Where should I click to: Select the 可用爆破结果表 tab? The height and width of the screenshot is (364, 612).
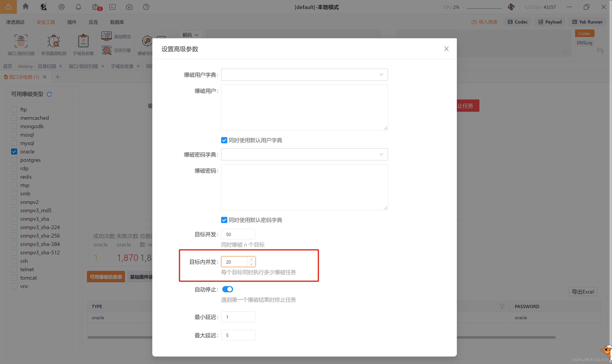point(106,277)
